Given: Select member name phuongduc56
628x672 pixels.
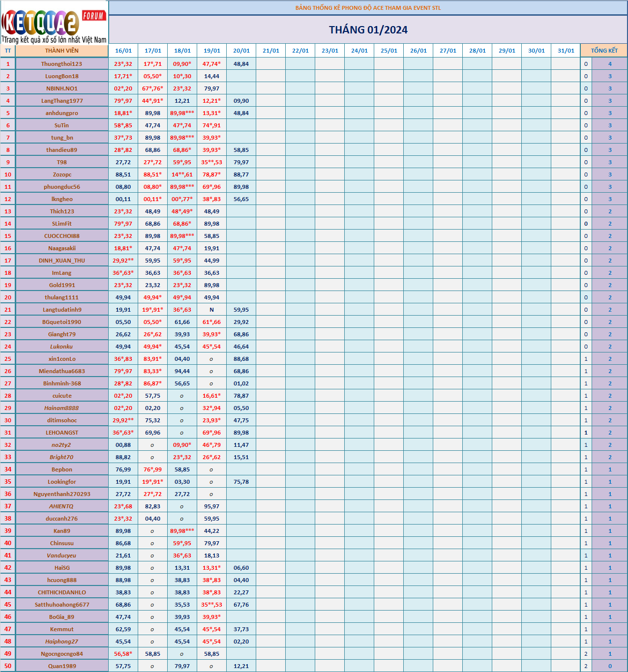Looking at the screenshot, I should [x=62, y=187].
